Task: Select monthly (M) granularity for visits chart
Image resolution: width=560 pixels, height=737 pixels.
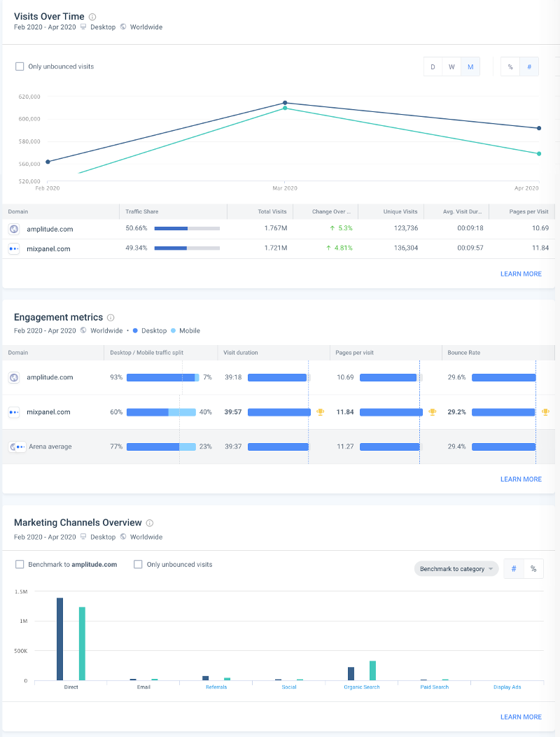Action: [470, 66]
